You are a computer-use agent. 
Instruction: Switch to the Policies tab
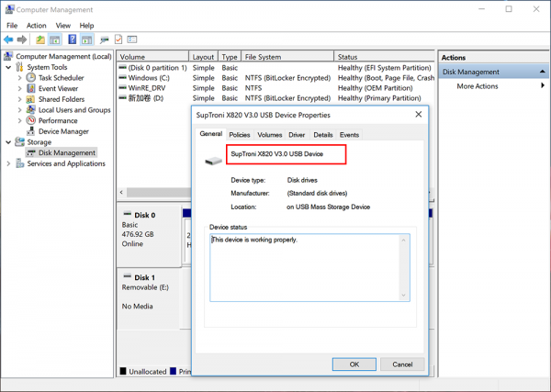point(240,135)
